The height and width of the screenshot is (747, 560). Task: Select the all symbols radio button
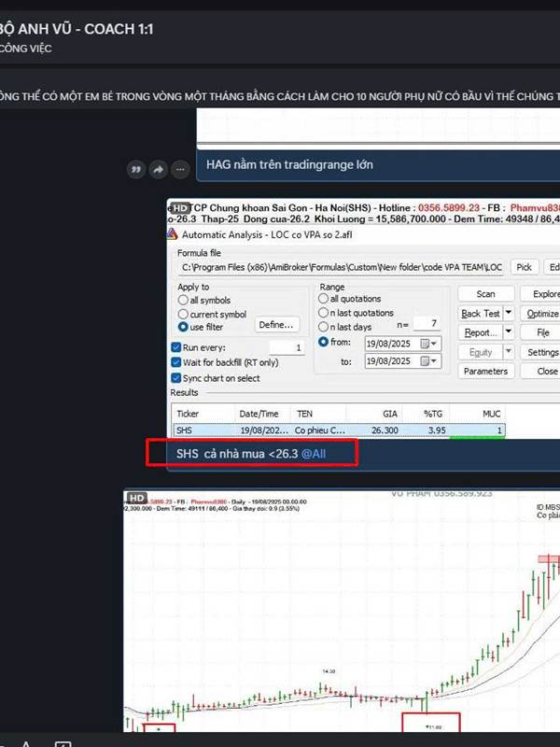pos(183,300)
